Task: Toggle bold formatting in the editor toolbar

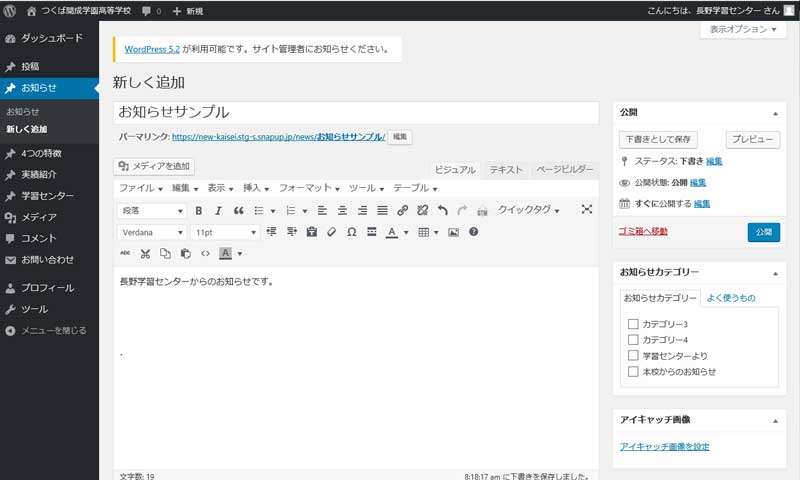Action: pyautogui.click(x=198, y=210)
